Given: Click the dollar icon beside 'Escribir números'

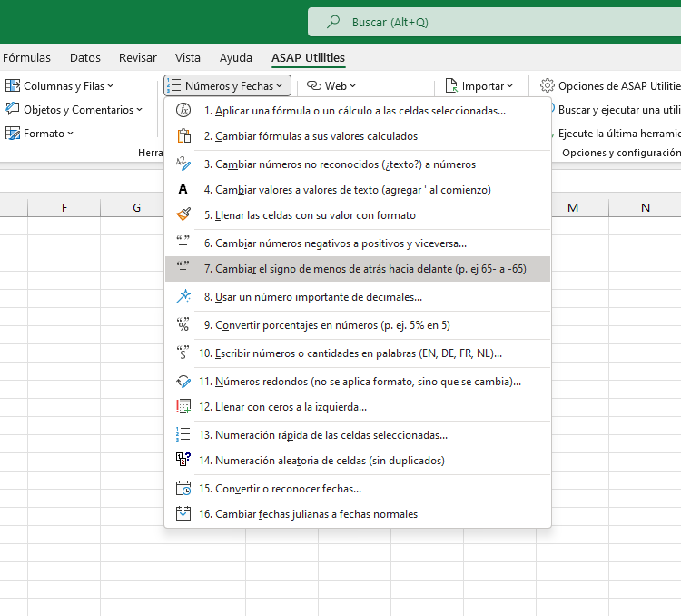Looking at the screenshot, I should 183,353.
